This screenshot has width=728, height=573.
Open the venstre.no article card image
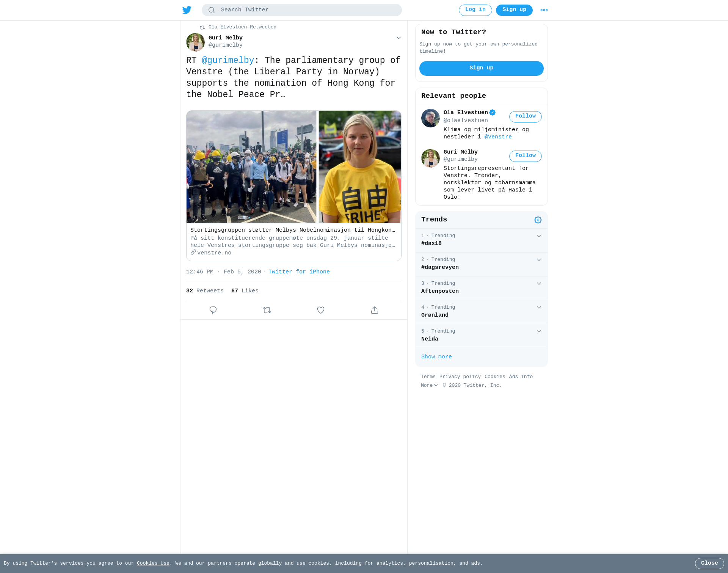pyautogui.click(x=294, y=167)
